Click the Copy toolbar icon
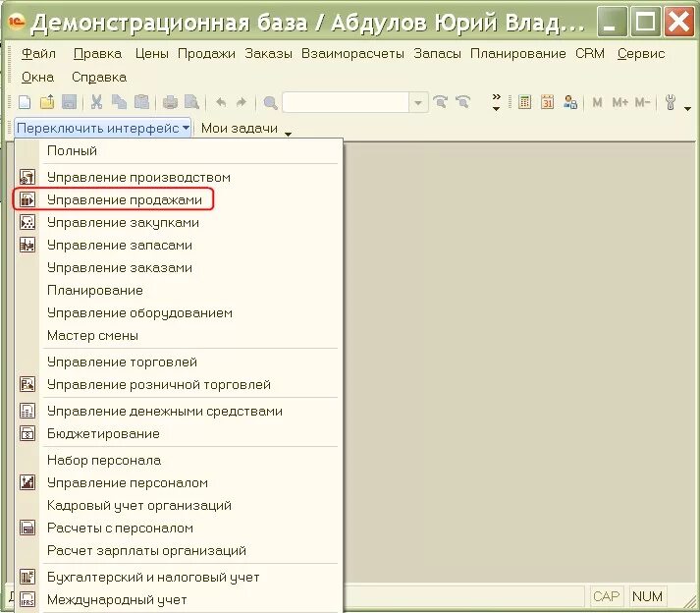700x613 pixels. click(119, 103)
